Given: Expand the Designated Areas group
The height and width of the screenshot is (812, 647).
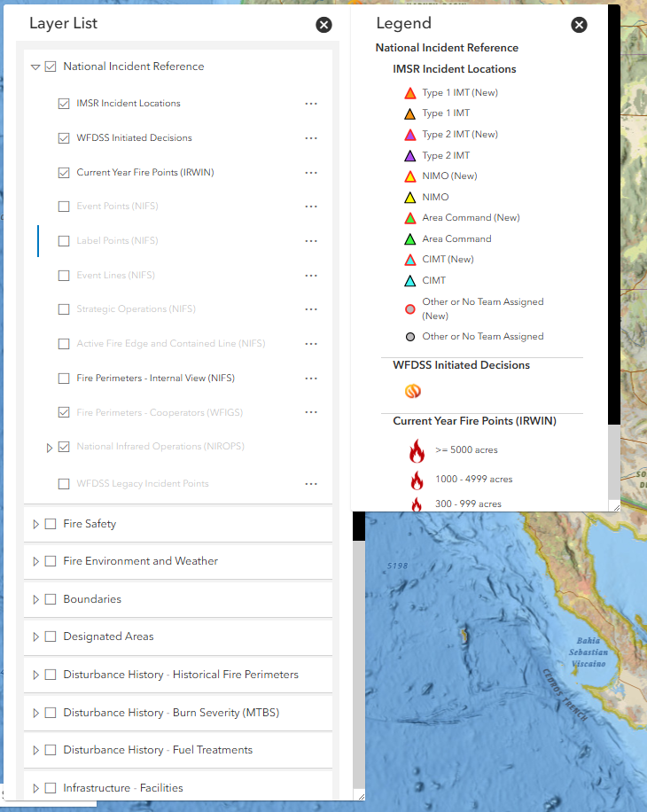Looking at the screenshot, I should pos(35,636).
